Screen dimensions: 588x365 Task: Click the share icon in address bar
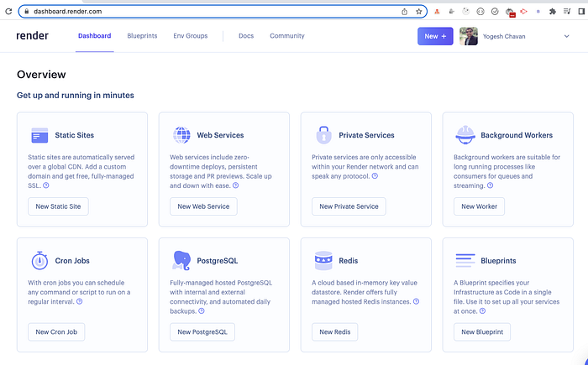click(404, 12)
